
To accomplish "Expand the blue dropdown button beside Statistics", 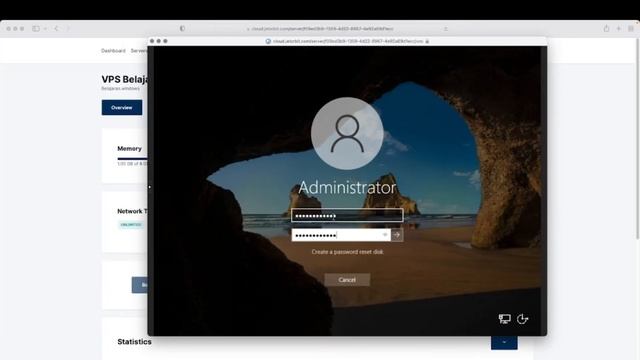I will pyautogui.click(x=504, y=342).
